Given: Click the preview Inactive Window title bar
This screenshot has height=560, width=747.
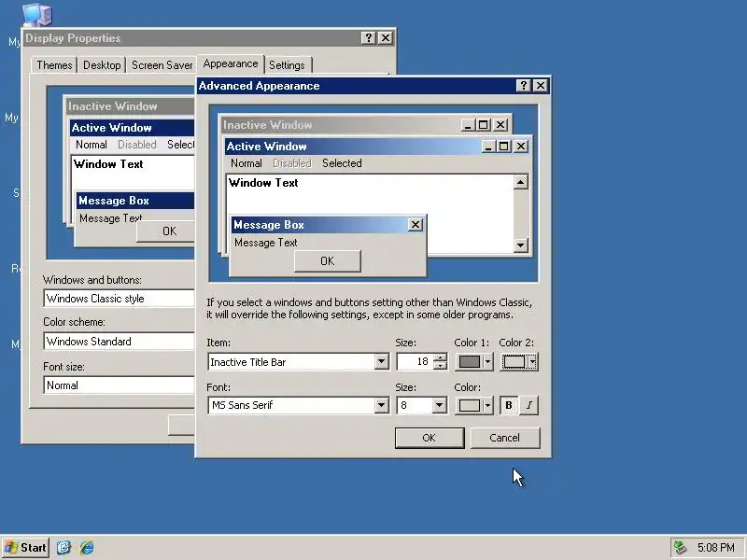Looking at the screenshot, I should [x=365, y=125].
